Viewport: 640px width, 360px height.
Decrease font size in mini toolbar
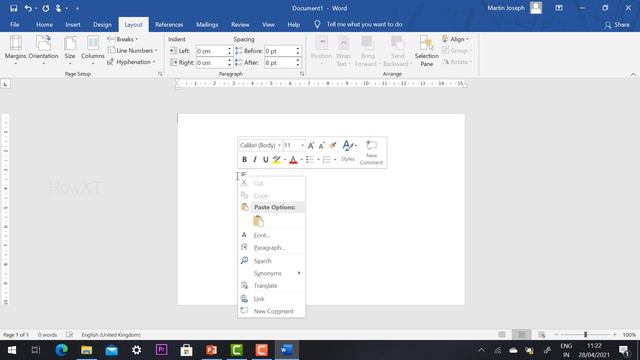point(322,145)
